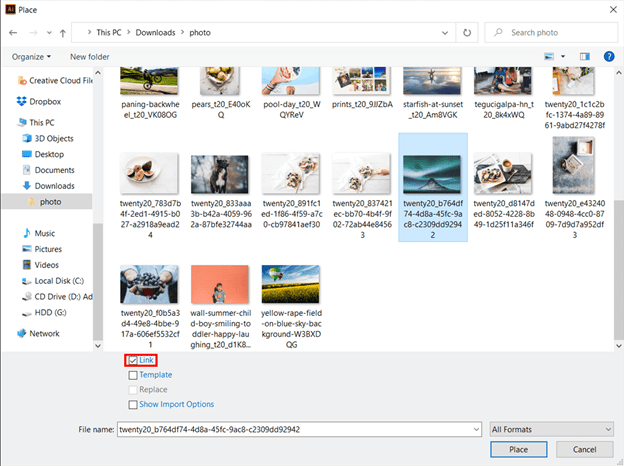
Task: Select Network in the navigation pane
Action: click(x=44, y=333)
